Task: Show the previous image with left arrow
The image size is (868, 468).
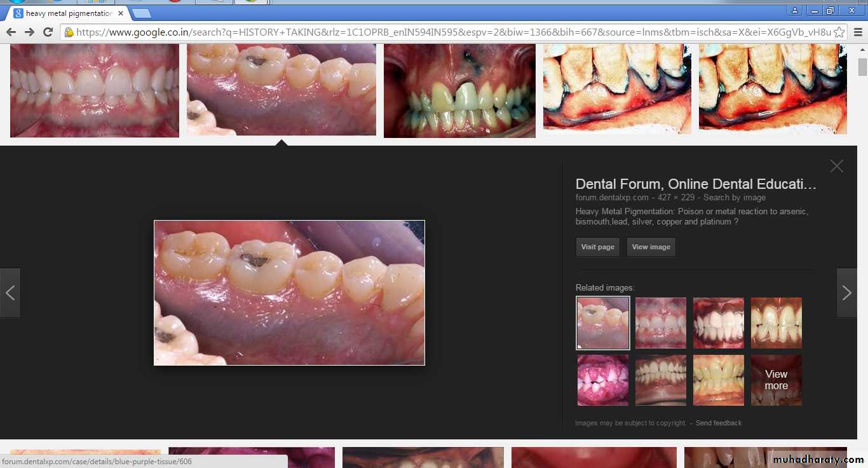Action: (10, 292)
